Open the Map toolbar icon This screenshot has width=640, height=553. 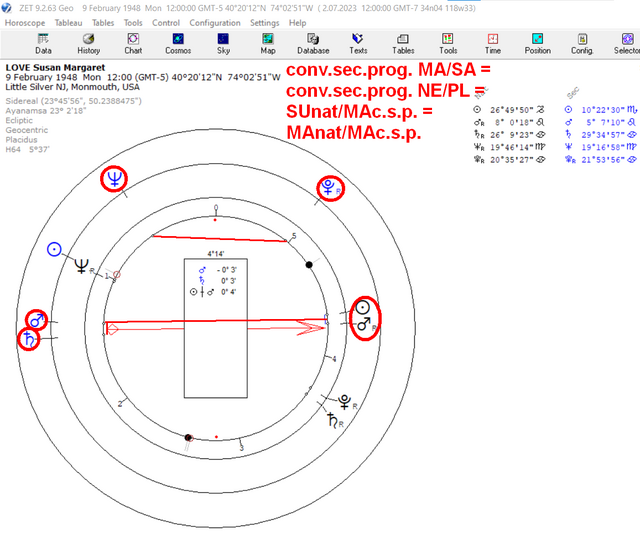point(268,44)
